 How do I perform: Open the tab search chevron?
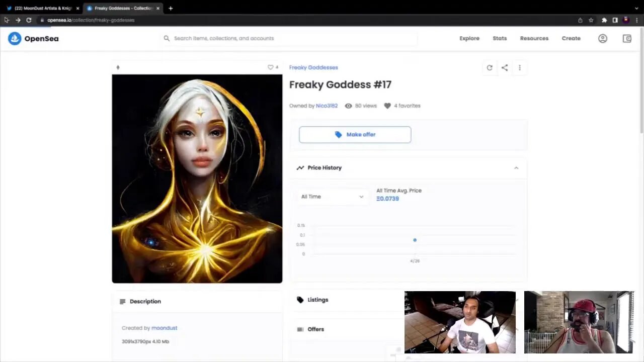[637, 8]
